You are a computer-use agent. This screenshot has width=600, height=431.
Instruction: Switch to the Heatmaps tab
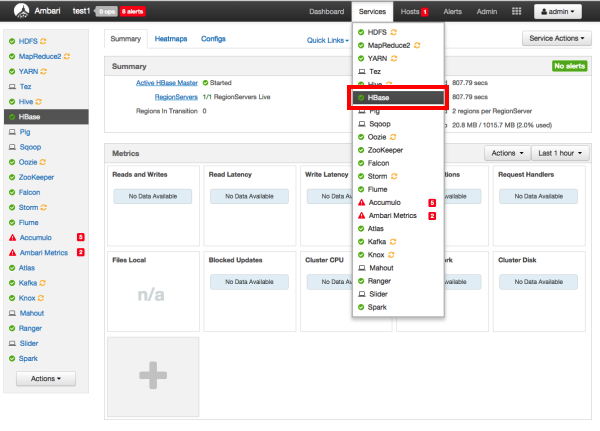(x=171, y=39)
